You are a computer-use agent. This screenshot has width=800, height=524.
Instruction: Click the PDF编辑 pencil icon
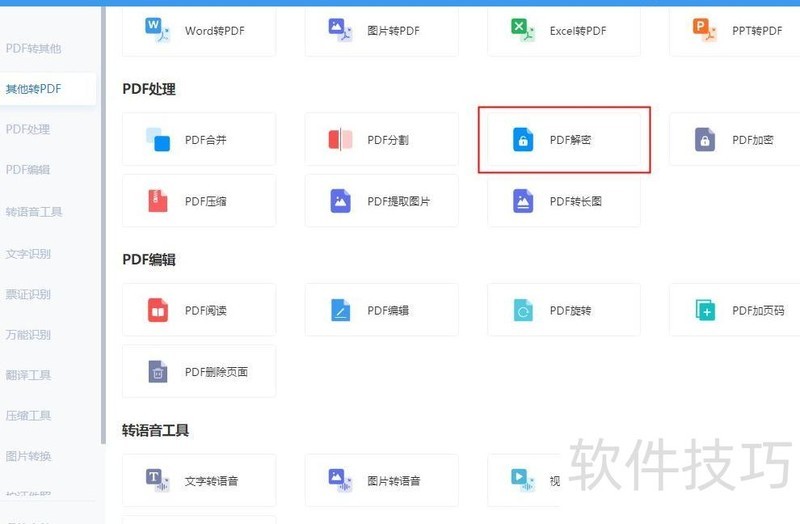tap(340, 310)
